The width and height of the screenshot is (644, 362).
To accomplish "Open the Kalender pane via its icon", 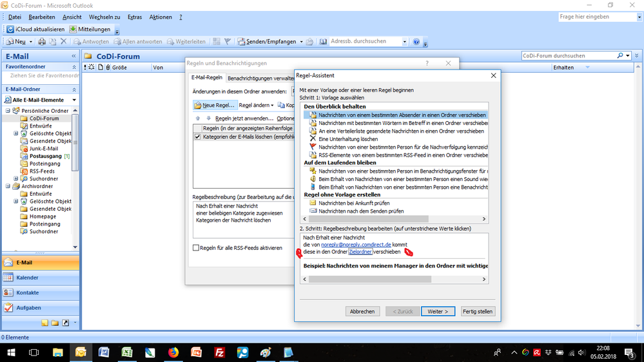I will click(x=8, y=278).
